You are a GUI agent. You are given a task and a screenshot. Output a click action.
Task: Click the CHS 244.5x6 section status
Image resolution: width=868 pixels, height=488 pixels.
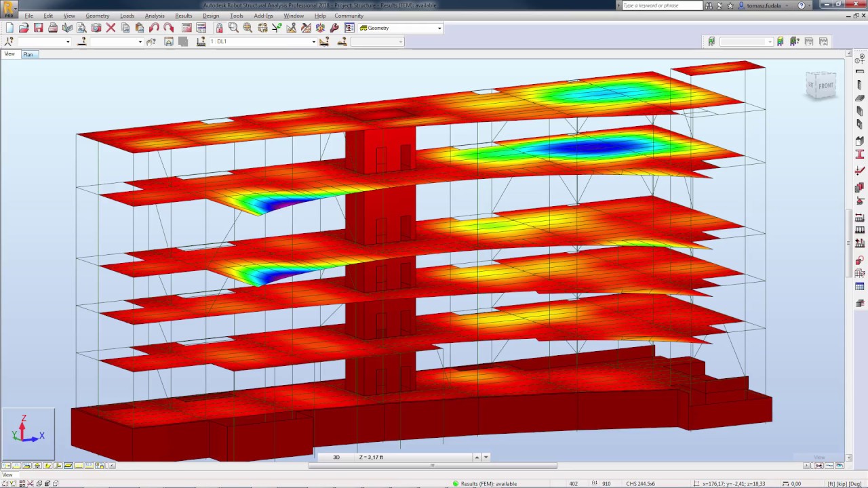[x=640, y=484]
